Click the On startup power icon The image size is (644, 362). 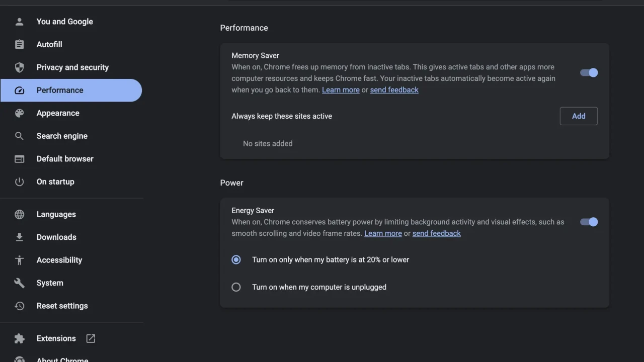(19, 182)
